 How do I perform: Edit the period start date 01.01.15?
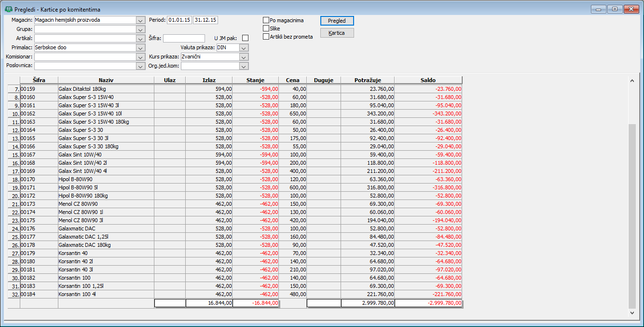tap(179, 20)
